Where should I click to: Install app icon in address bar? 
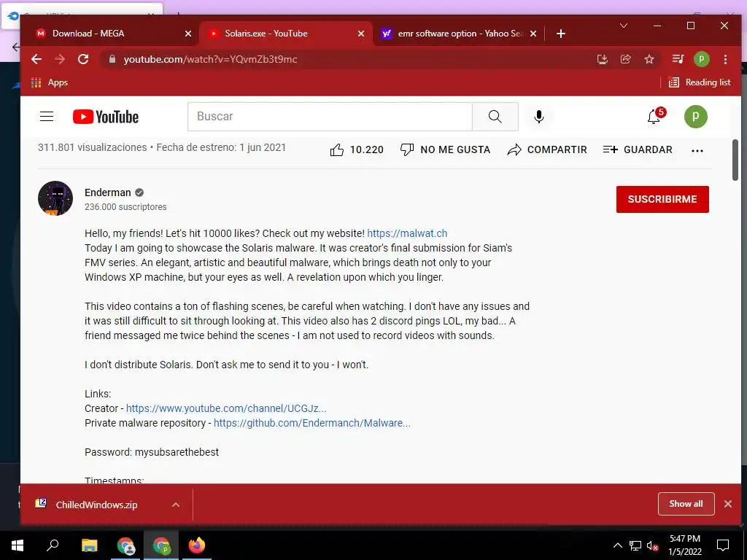602,59
